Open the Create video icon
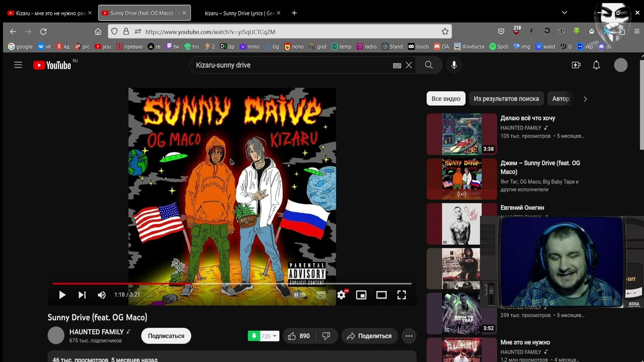This screenshot has height=362, width=644. (x=576, y=65)
